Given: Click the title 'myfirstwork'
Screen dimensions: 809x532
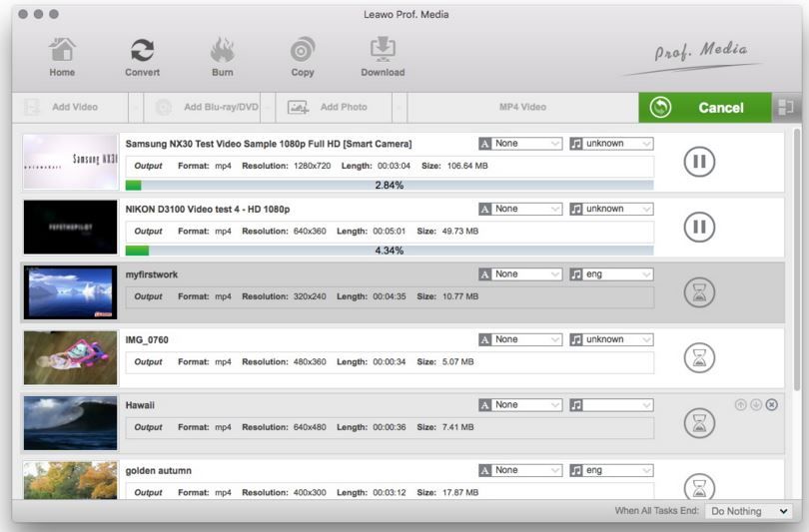Looking at the screenshot, I should 151,274.
